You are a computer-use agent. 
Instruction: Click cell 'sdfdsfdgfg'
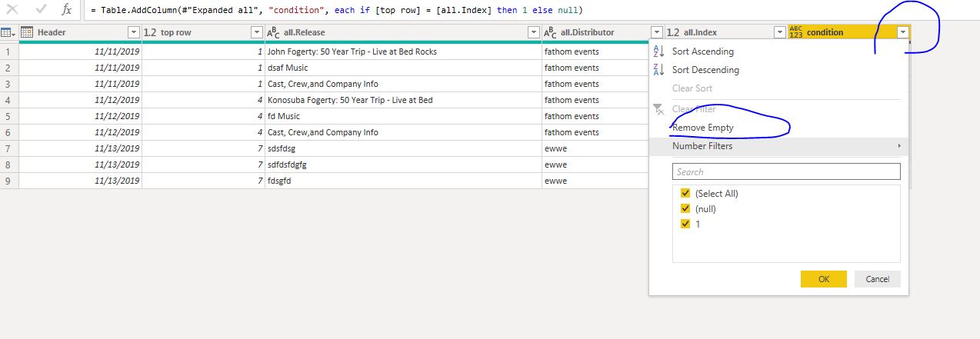pyautogui.click(x=403, y=165)
